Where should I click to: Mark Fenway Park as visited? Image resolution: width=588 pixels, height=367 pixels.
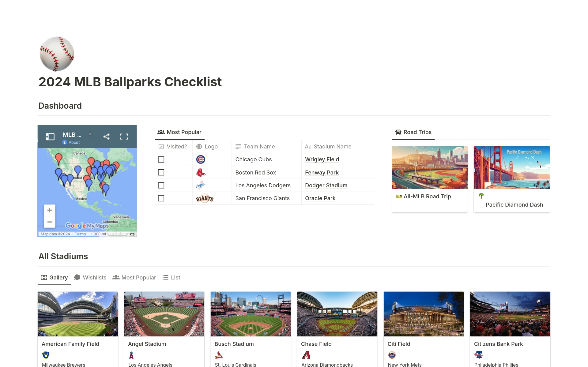coord(161,172)
